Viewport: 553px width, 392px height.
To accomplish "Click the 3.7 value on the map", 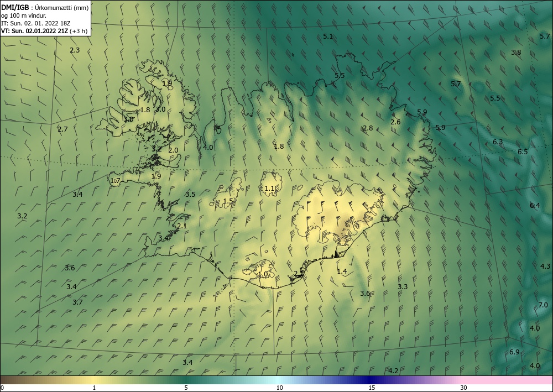I will (77, 302).
